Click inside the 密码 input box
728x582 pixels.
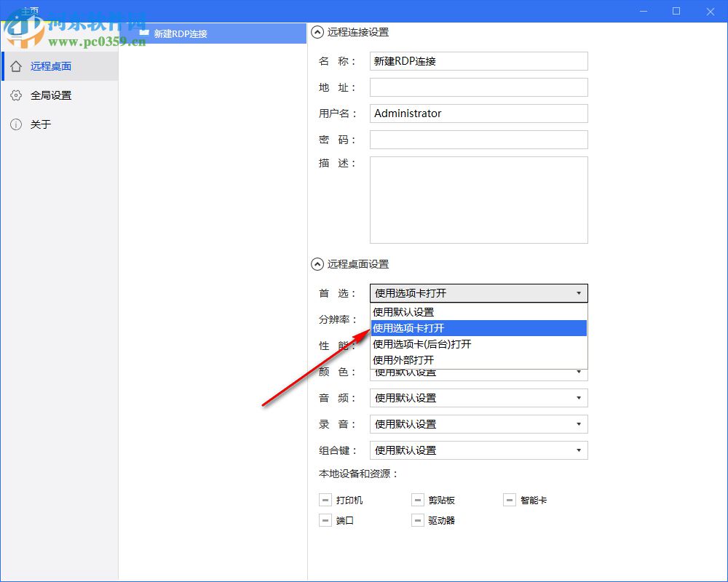pos(478,139)
